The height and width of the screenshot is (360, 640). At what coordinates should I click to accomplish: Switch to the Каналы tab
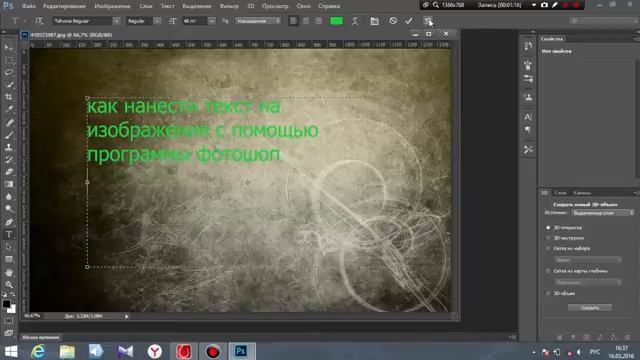pos(582,193)
